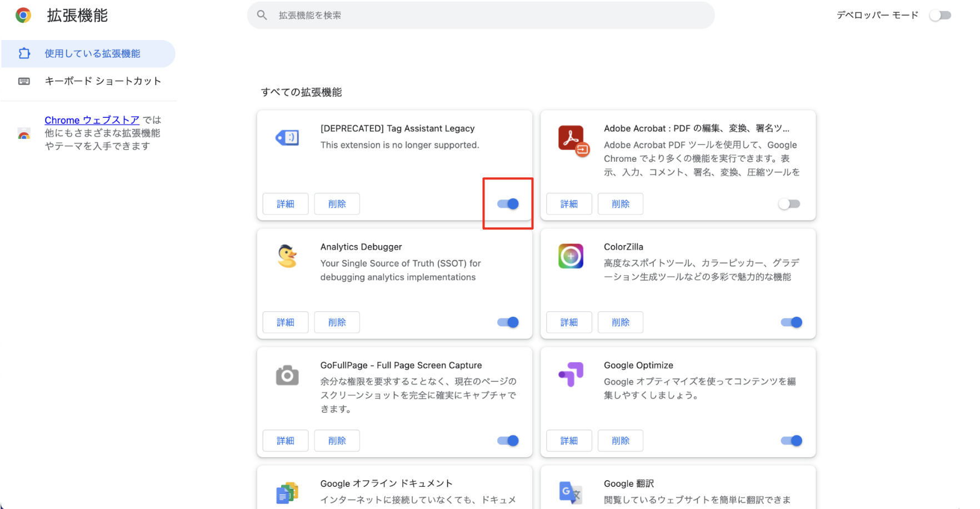Screen dimensions: 980x509
Task: Click the [DEPRECATED] Tag Assistant Legacy title
Action: 398,128
